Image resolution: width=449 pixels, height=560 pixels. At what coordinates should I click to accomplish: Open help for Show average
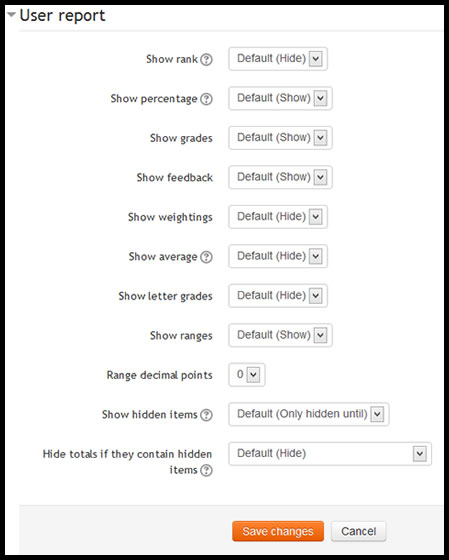[206, 257]
